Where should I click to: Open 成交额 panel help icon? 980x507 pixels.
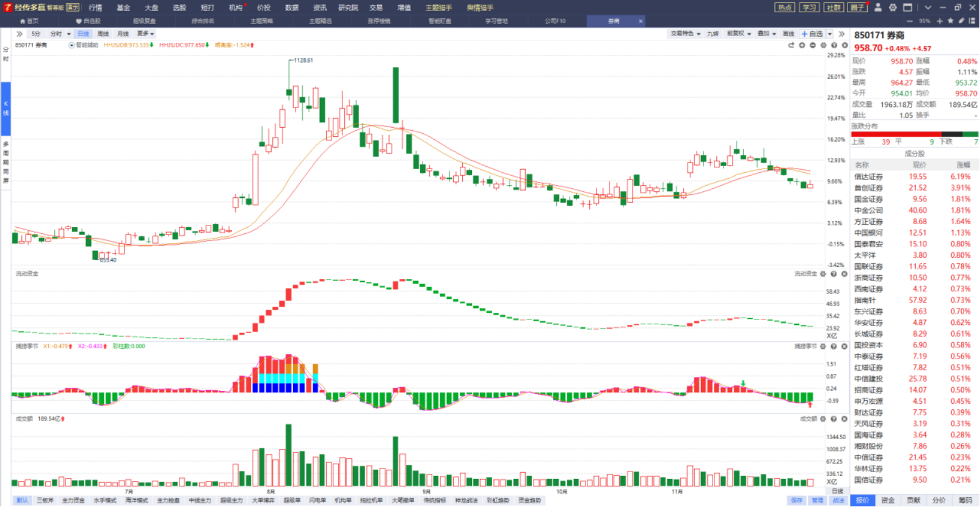tap(834, 419)
